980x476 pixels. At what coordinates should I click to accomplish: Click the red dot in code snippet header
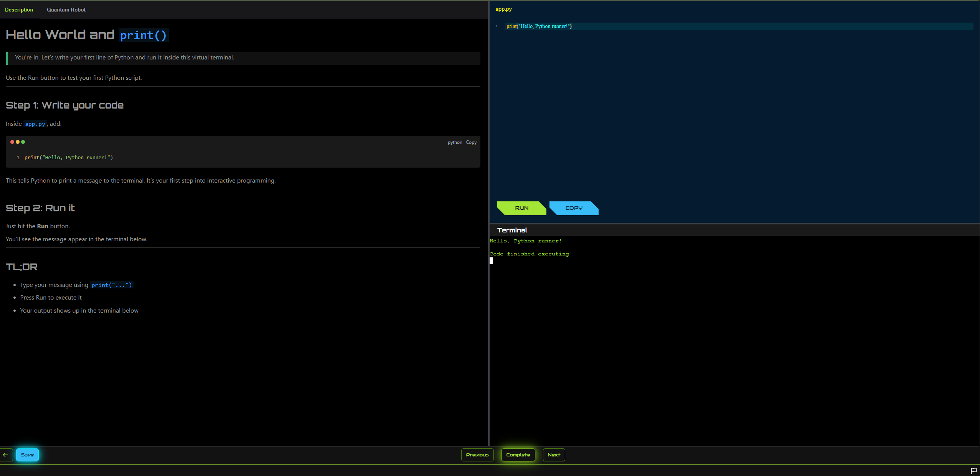coord(12,142)
